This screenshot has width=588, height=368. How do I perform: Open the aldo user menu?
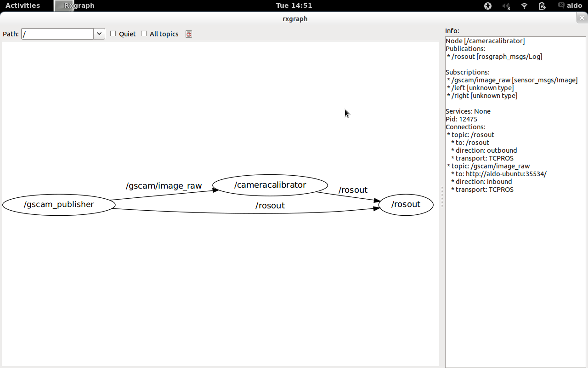click(575, 6)
